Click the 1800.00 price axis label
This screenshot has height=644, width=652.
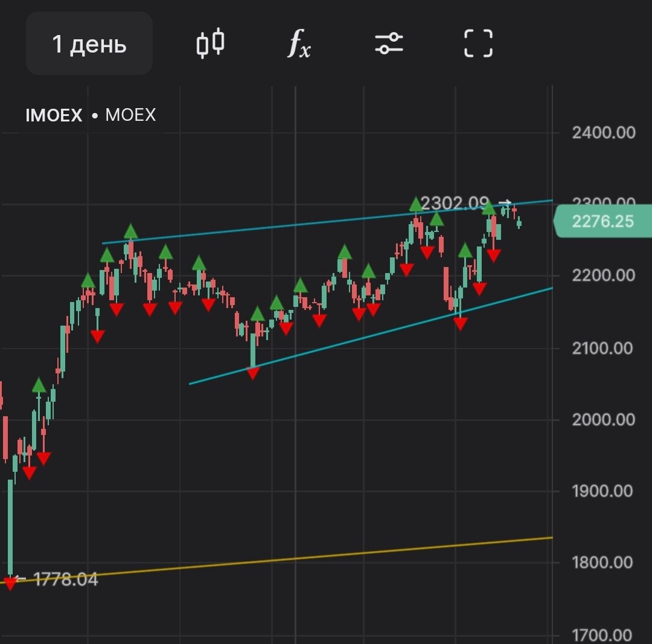602,562
